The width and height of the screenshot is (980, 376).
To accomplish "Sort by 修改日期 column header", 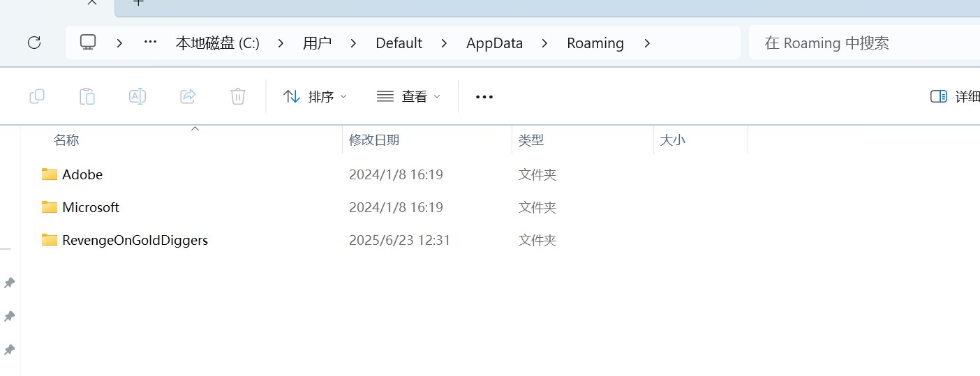I will [x=374, y=140].
